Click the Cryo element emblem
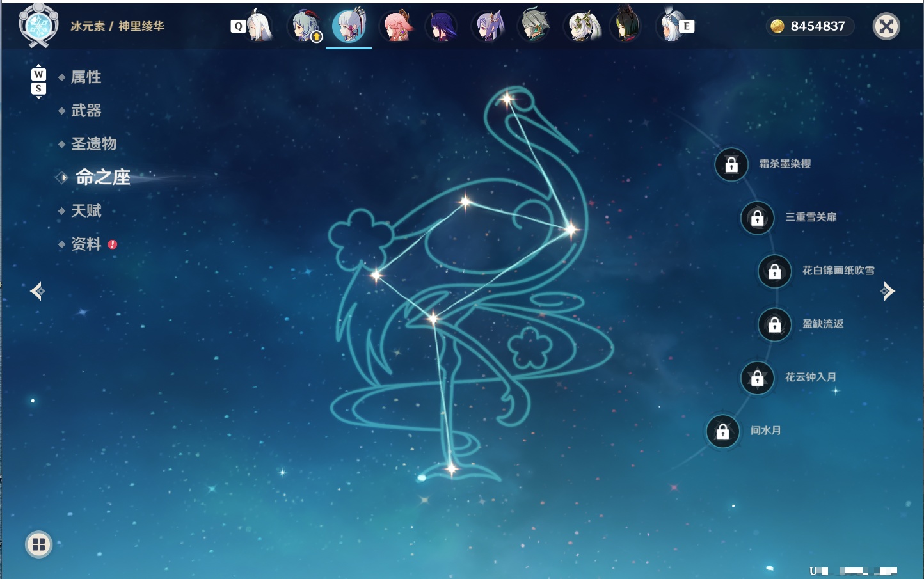This screenshot has height=579, width=924. [x=38, y=25]
